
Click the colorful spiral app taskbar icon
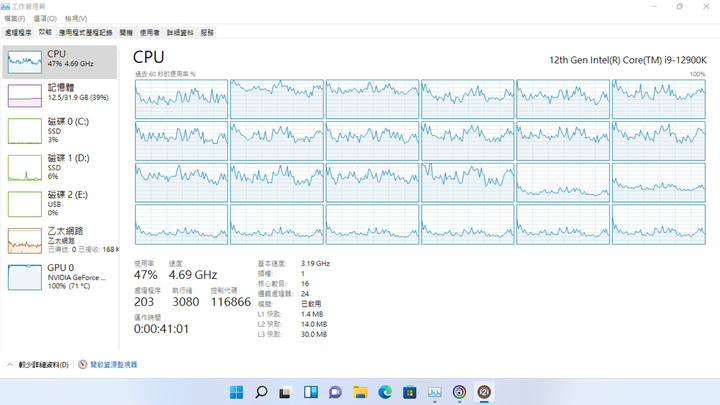(459, 392)
